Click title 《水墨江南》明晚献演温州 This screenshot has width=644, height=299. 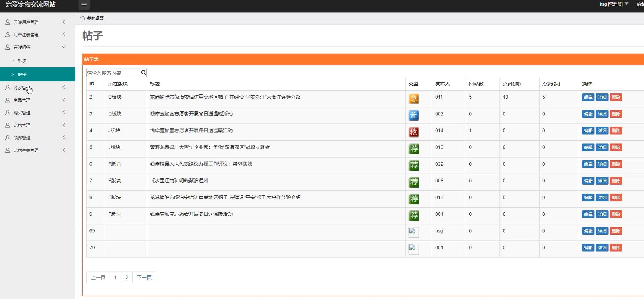[179, 181]
